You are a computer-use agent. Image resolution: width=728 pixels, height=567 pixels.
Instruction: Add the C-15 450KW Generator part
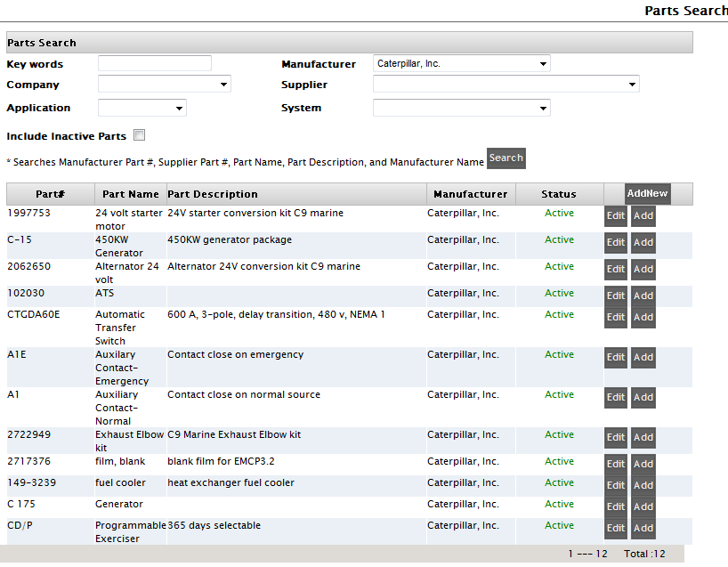coord(643,242)
